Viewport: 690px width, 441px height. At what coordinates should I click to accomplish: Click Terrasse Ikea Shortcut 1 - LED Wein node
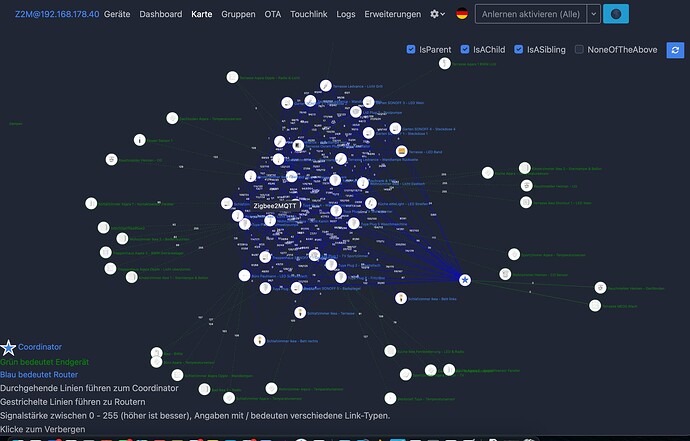point(526,202)
